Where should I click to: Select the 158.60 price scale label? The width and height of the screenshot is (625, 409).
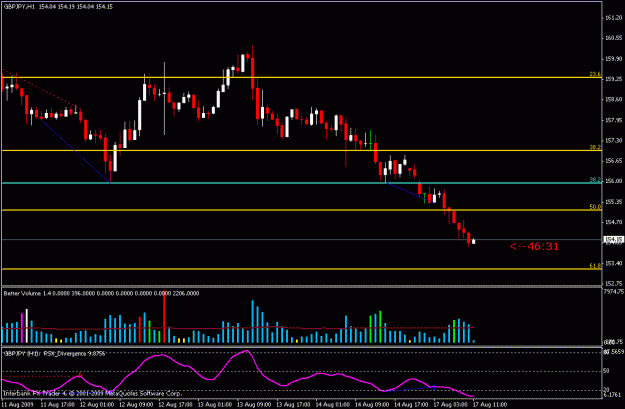click(613, 99)
